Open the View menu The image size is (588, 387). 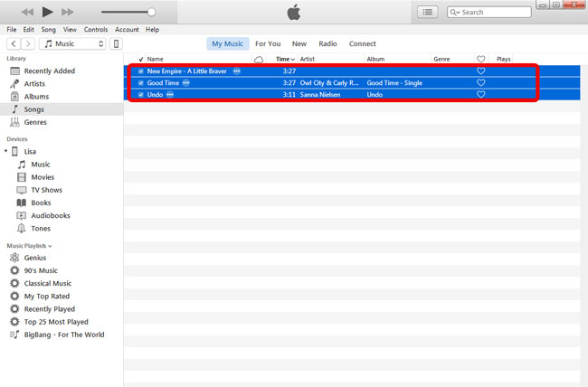[70, 29]
